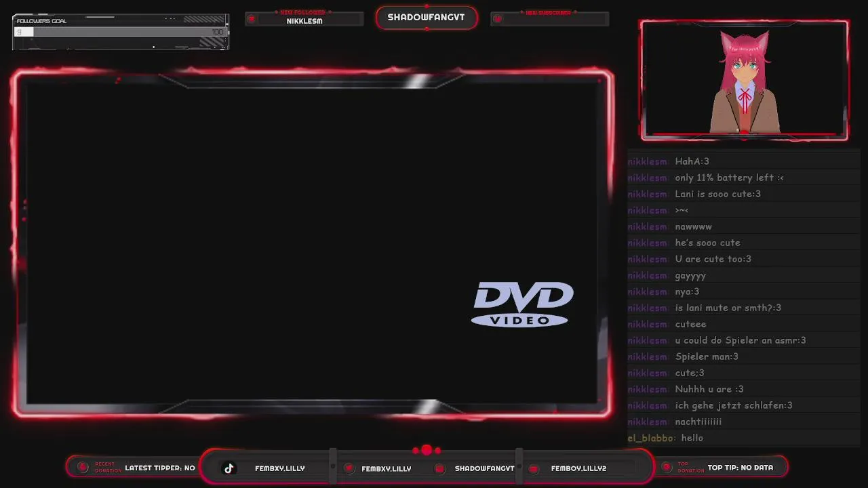The width and height of the screenshot is (868, 488).
Task: Click the fembxy.lilly handle next to TikTok icon
Action: coord(280,468)
